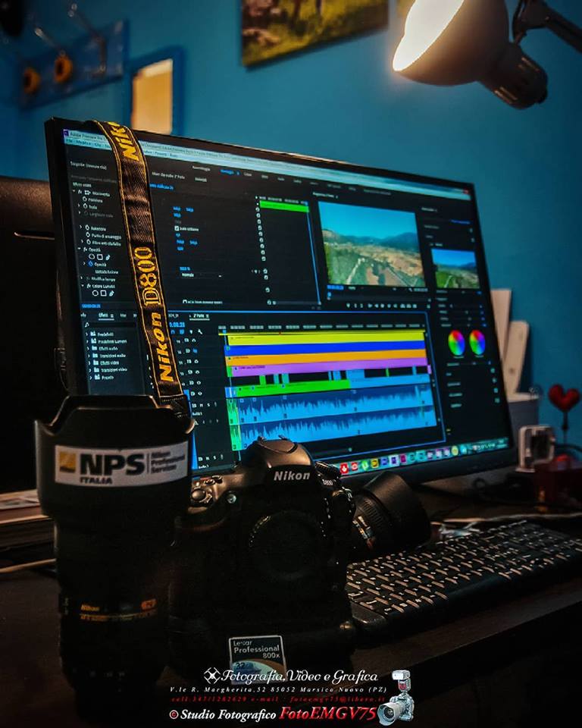Switch to the Assemblaggio workspace
Screen dimensions: 582x728
pyautogui.click(x=201, y=168)
